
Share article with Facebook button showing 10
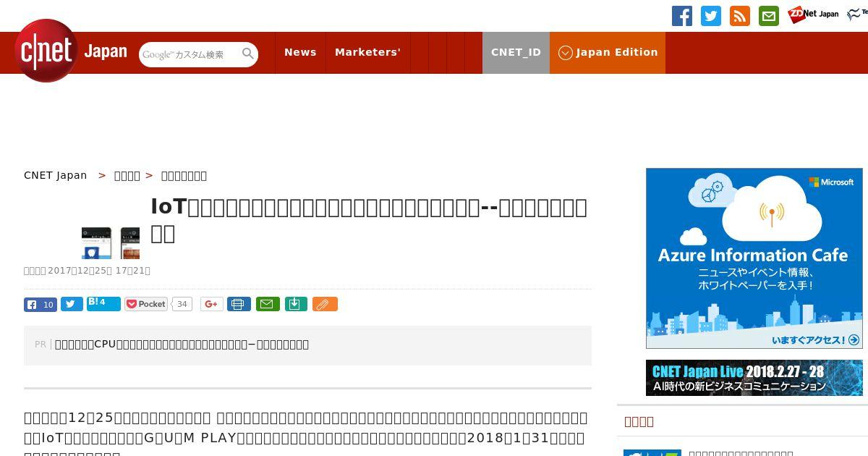pyautogui.click(x=41, y=304)
